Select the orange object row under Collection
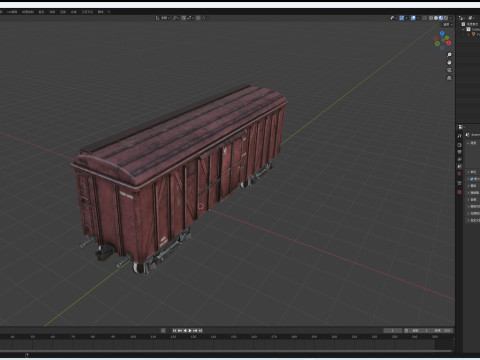This screenshot has width=480, height=360. [475, 34]
